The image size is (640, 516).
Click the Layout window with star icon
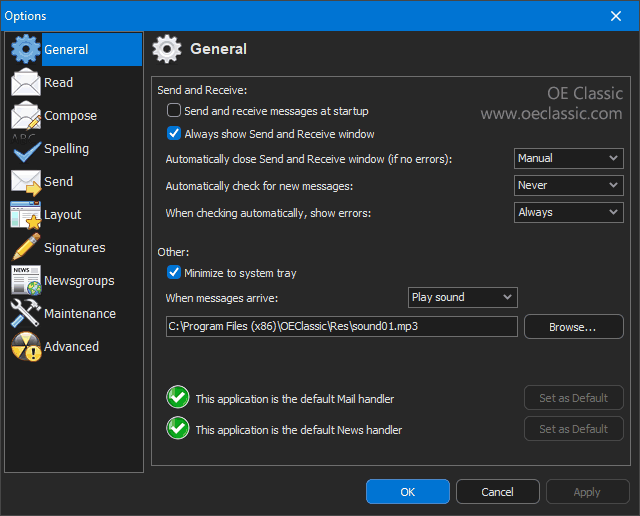coord(26,215)
